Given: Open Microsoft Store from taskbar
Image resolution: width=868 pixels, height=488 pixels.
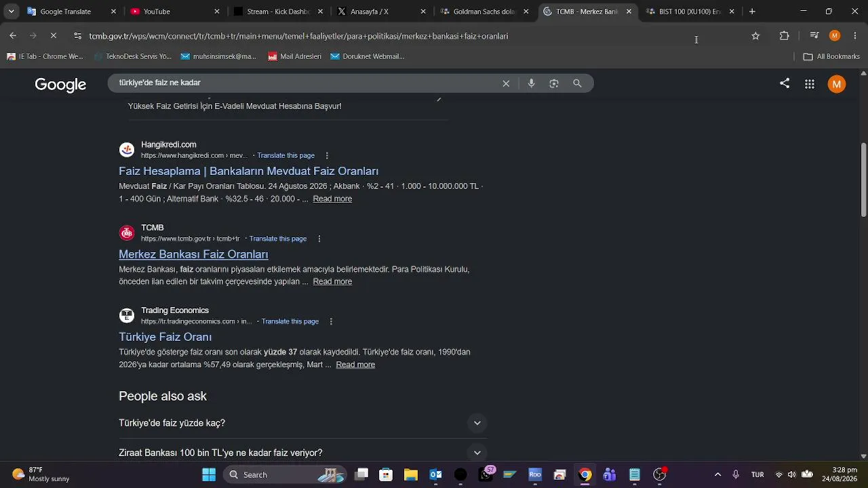Looking at the screenshot, I should click(x=386, y=474).
